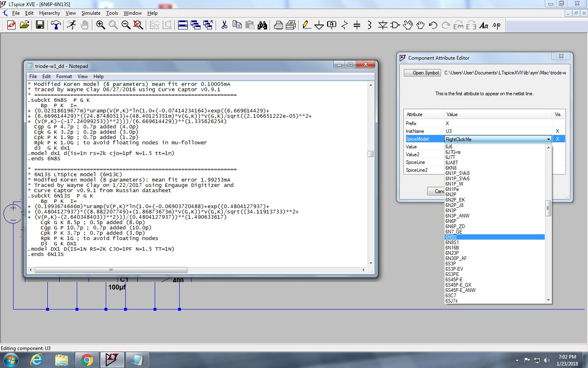Place a Resistor component
588x368 pixels.
coord(345,25)
